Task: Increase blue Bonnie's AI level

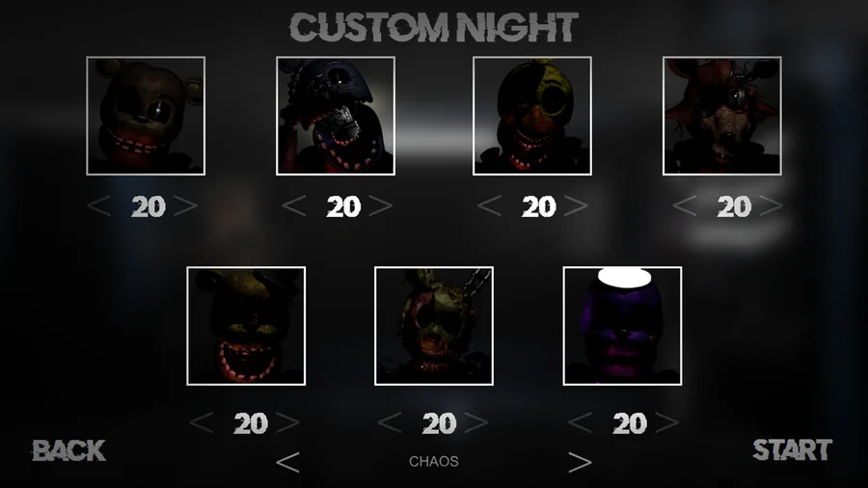Action: pyautogui.click(x=380, y=205)
